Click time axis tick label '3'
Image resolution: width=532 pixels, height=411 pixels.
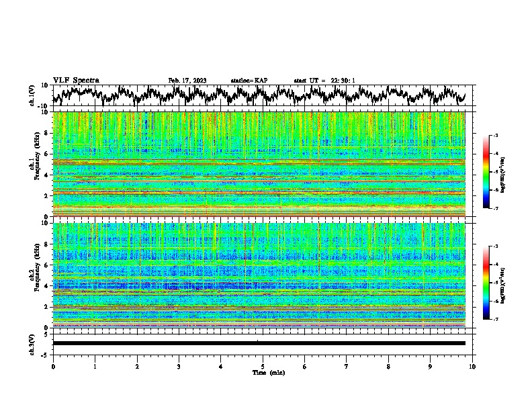click(x=179, y=367)
